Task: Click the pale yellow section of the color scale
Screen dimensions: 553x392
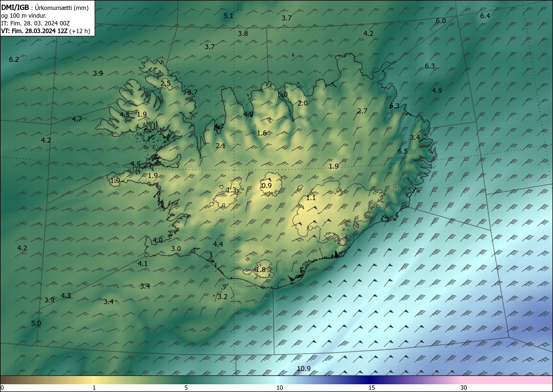Action: click(x=92, y=380)
